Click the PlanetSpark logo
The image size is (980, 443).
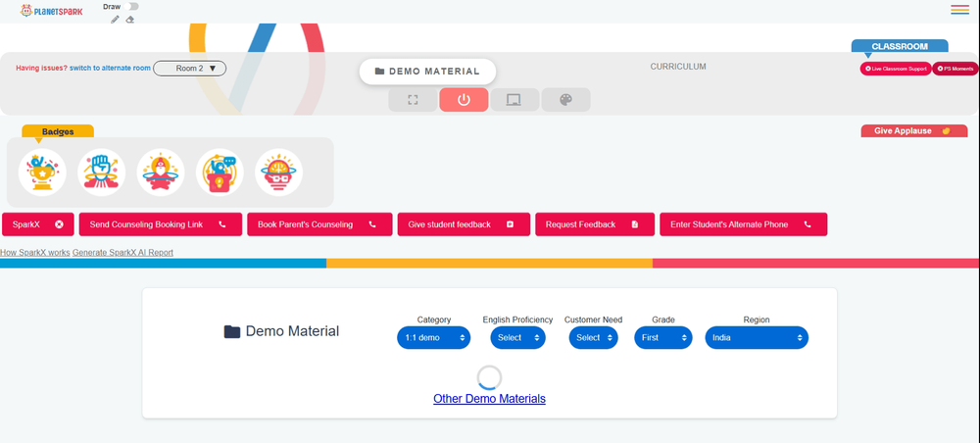[x=51, y=11]
